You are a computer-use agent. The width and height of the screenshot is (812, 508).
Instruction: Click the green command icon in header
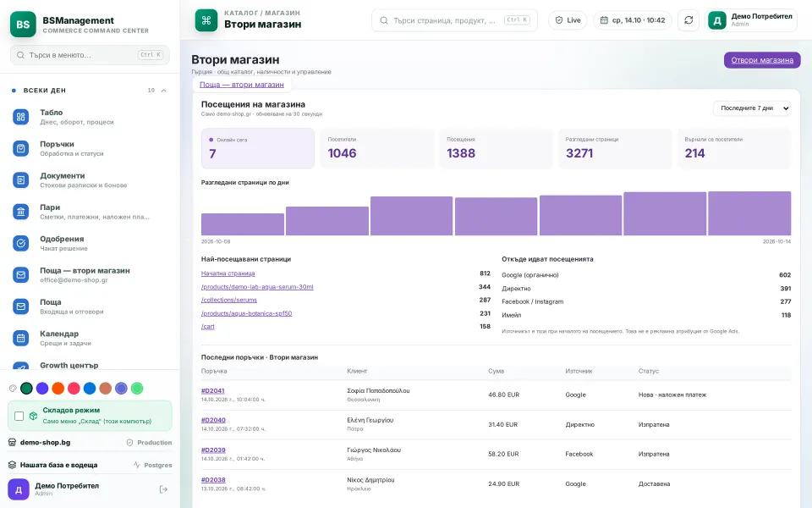click(206, 20)
